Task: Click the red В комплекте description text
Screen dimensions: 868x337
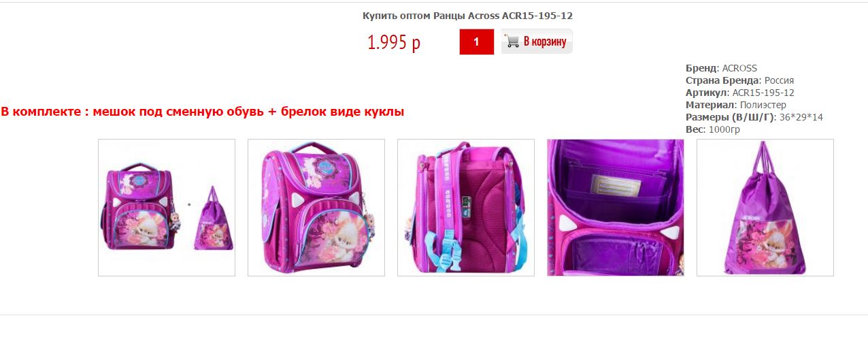Action: 203,112
